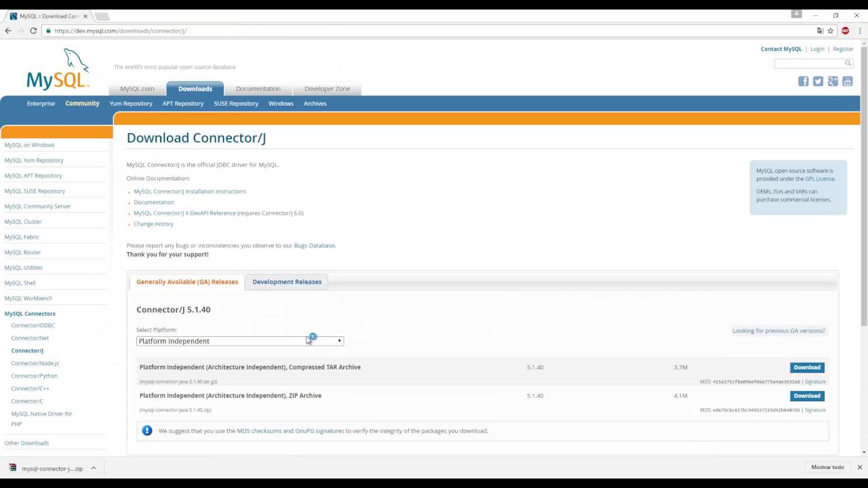Click the MySQL dolphin logo
Image resolution: width=868 pixels, height=488 pixels.
click(x=58, y=68)
